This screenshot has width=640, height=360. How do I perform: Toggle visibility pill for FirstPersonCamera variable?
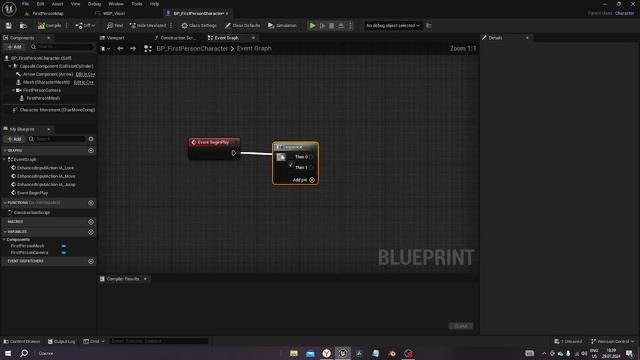coord(64,253)
